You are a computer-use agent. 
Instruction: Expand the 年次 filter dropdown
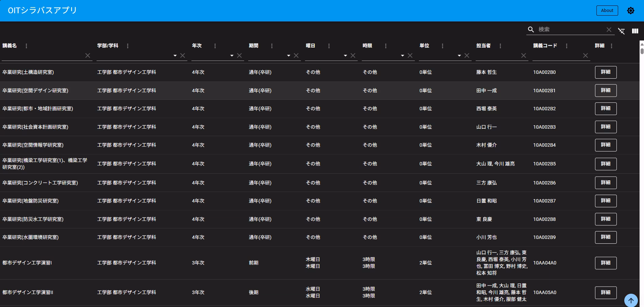[232, 55]
